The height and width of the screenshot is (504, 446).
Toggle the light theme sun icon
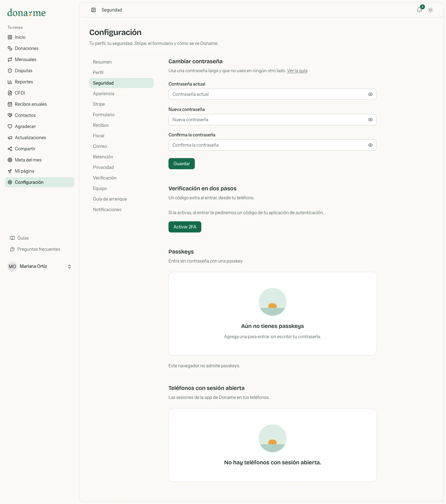click(431, 10)
